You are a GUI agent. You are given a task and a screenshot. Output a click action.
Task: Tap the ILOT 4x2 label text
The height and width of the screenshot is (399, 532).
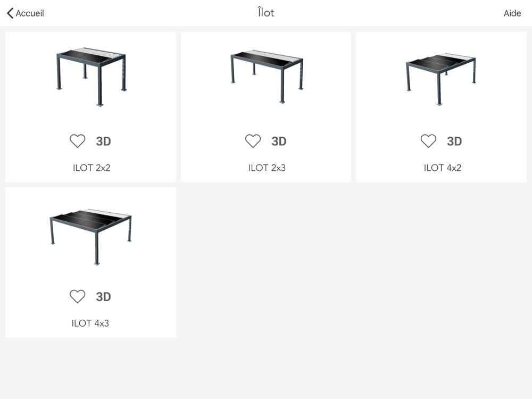click(x=442, y=168)
